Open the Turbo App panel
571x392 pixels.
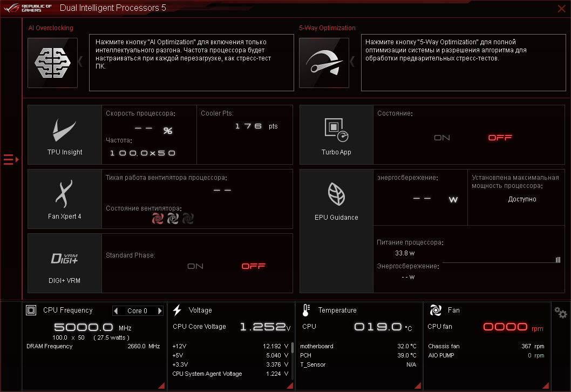336,135
